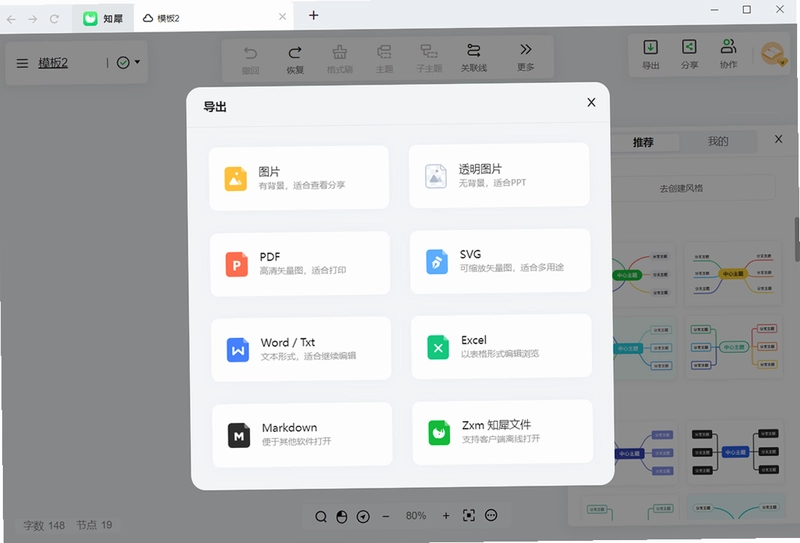Switch to the 我的 styles tab
This screenshot has height=543, width=800.
[x=718, y=141]
